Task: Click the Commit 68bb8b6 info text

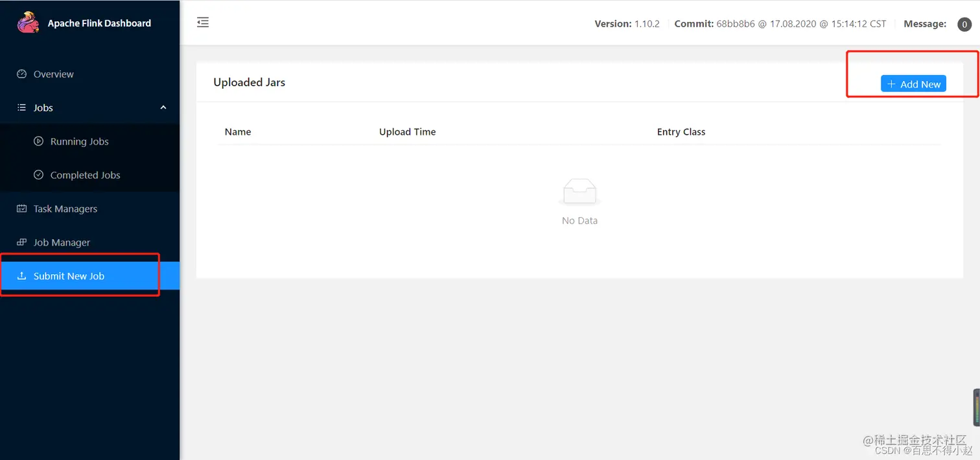Action: pos(780,24)
